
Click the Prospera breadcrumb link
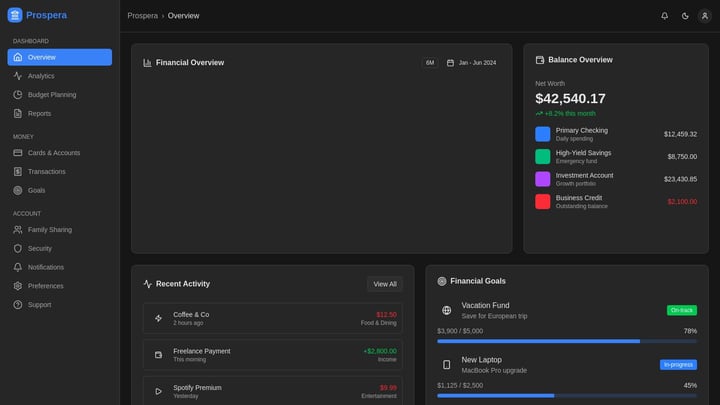point(142,16)
